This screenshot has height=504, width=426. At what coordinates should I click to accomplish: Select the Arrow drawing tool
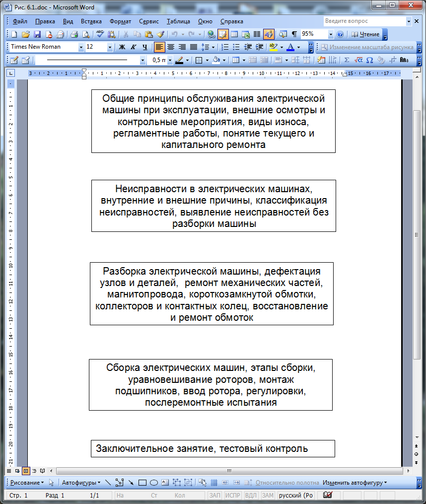click(131, 483)
